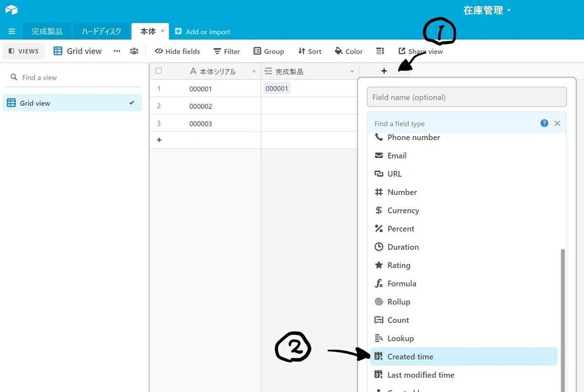Open 在庫管理 base title dropdown
Screen dimensions: 584x392
click(487, 10)
